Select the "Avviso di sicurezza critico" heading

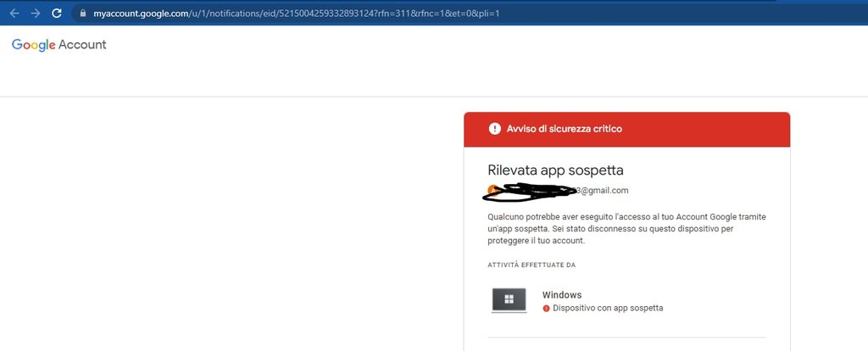(564, 129)
